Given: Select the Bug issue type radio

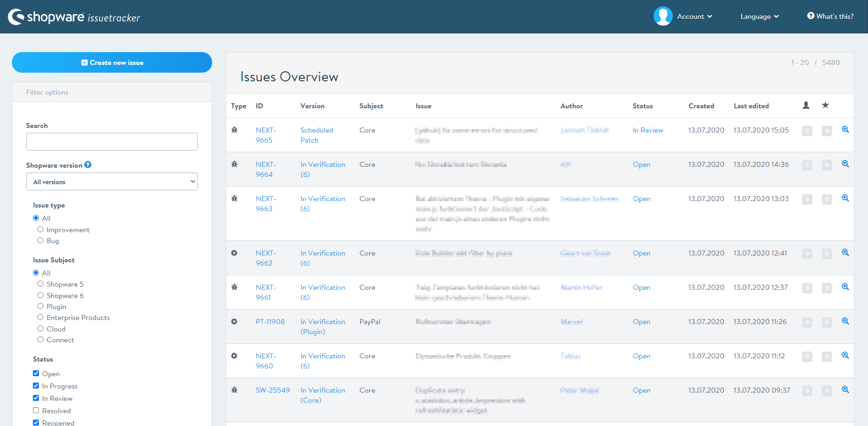Looking at the screenshot, I should point(41,240).
